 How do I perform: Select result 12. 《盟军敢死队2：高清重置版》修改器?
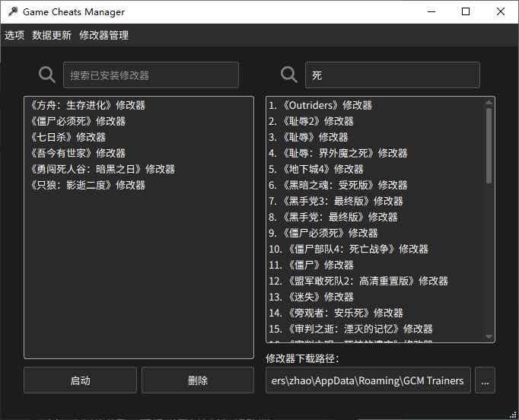coord(376,281)
